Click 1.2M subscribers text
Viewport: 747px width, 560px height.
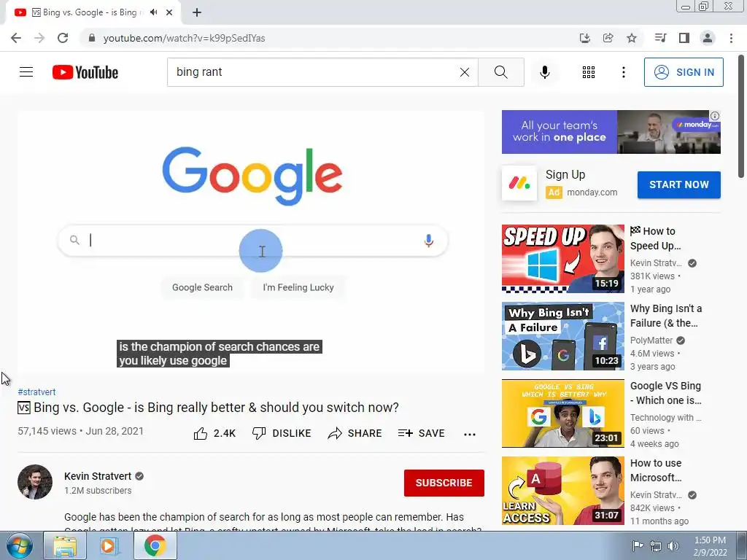coord(98,491)
